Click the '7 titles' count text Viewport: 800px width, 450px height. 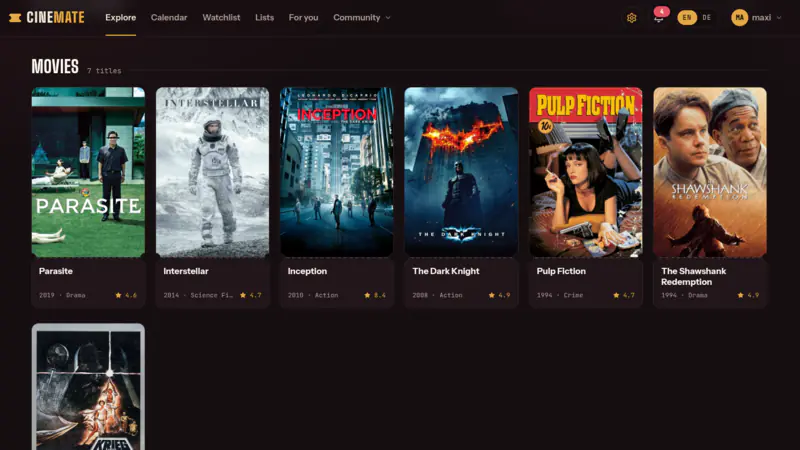(x=104, y=71)
